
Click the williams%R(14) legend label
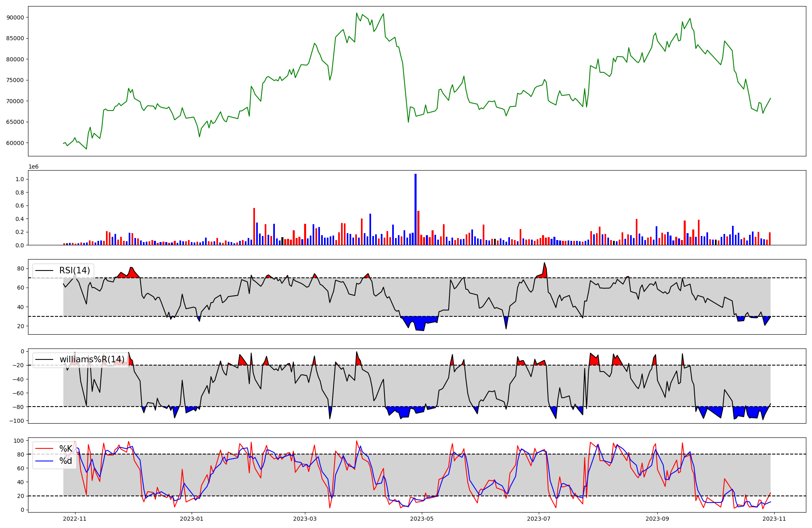click(92, 359)
